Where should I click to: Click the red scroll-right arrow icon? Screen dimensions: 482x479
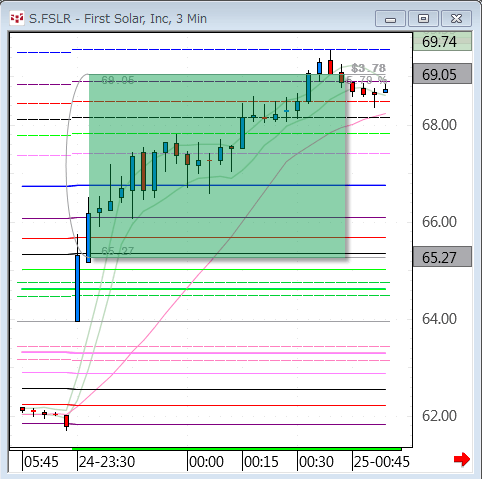tap(462, 460)
